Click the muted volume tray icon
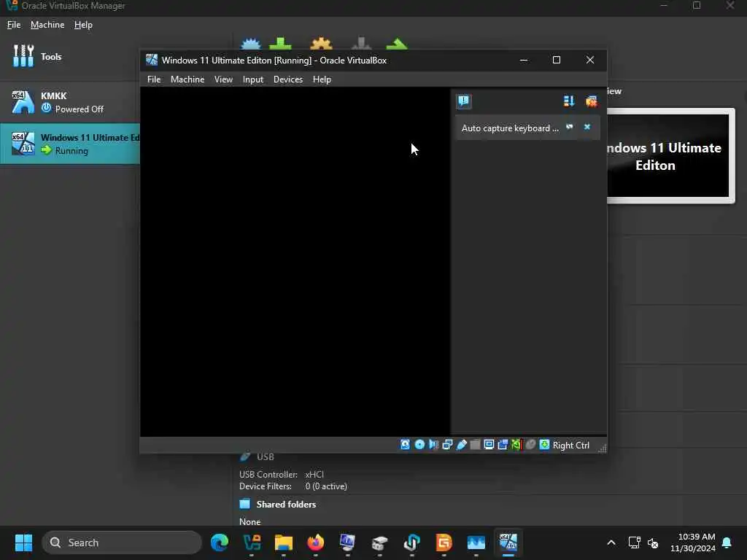This screenshot has height=560, width=747. pyautogui.click(x=653, y=542)
